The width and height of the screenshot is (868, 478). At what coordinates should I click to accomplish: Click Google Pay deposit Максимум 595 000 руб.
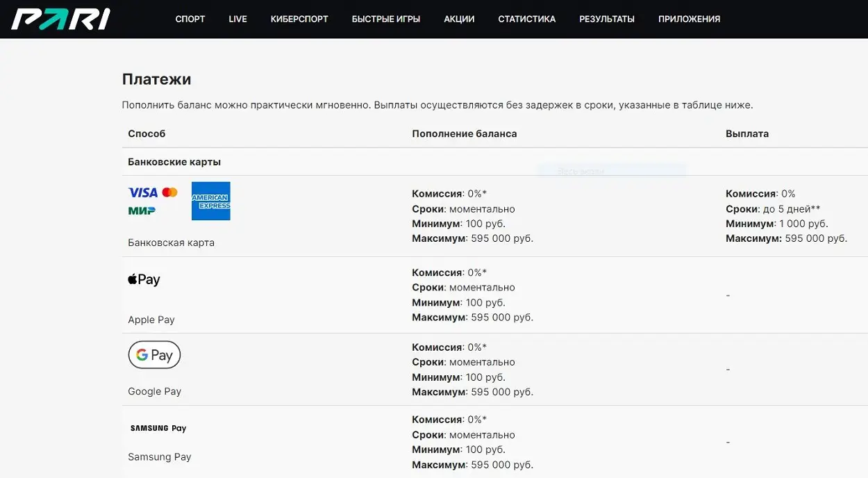coord(472,392)
